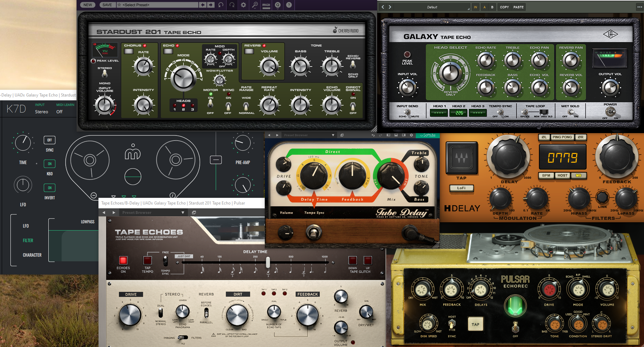Click the K7D center logo icon
Screen dimensions: 644x347
tap(133, 152)
